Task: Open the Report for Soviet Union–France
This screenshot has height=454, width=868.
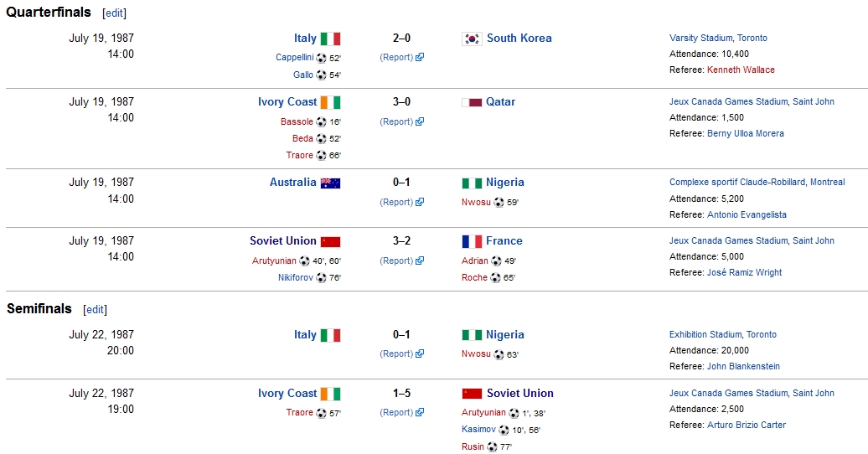Action: (396, 261)
